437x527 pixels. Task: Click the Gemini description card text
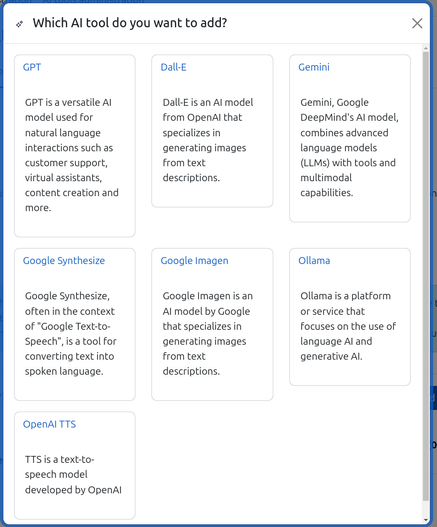349,147
